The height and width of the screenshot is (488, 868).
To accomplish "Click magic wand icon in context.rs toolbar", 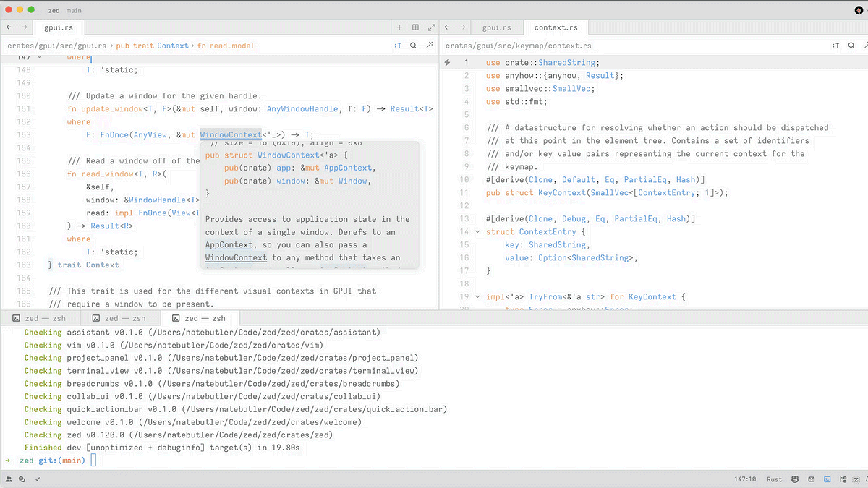I will 866,46.
